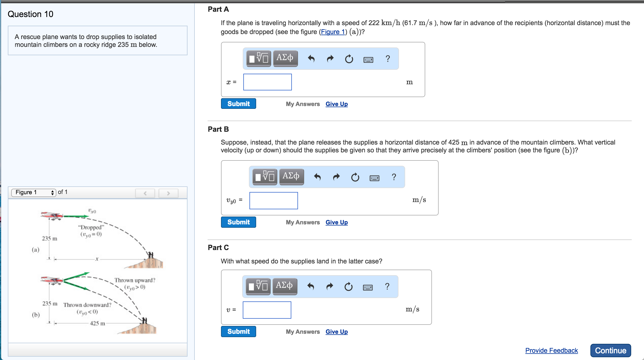Open Part A Greek symbols palette

[285, 59]
